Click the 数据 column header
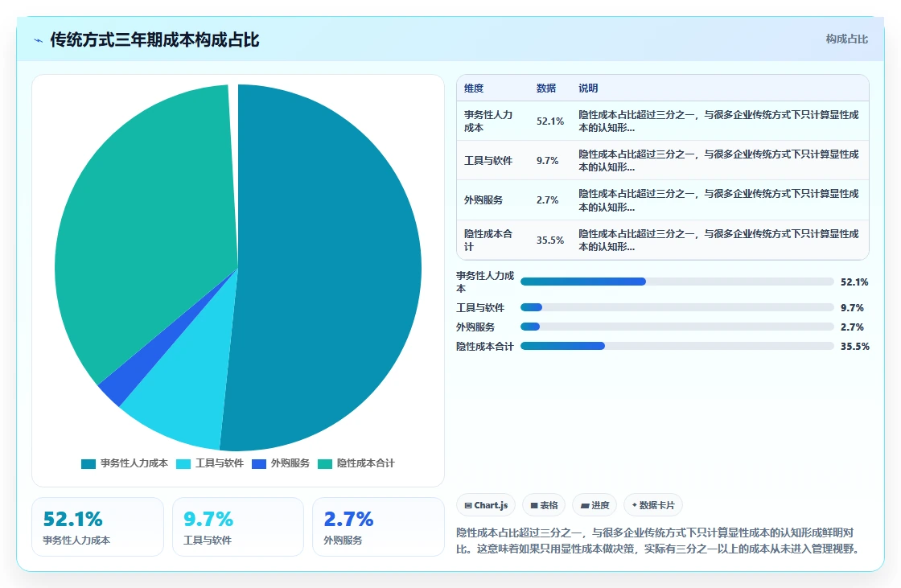Screen dimensions: 901x588 (x=546, y=88)
